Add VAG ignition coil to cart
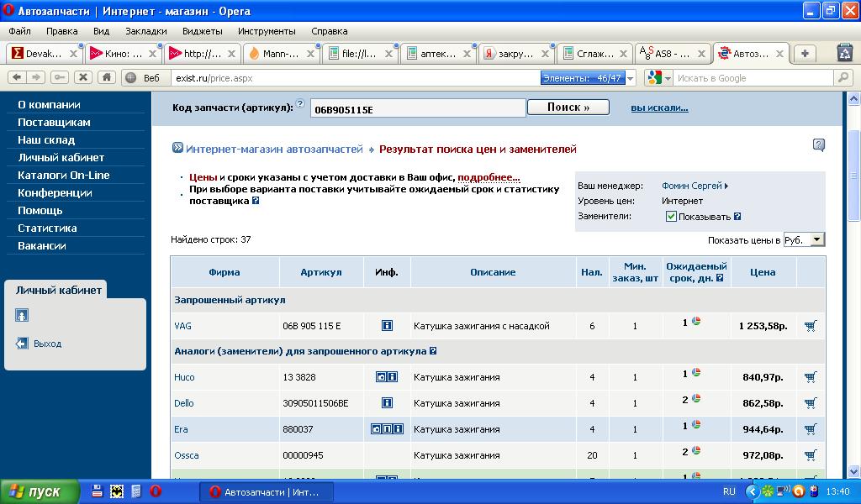The width and height of the screenshot is (861, 504). pos(810,326)
